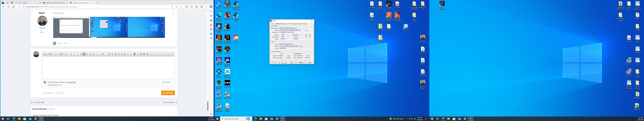Insert a spoiler with the eye icon
The image size is (644, 121).
pos(144,54)
